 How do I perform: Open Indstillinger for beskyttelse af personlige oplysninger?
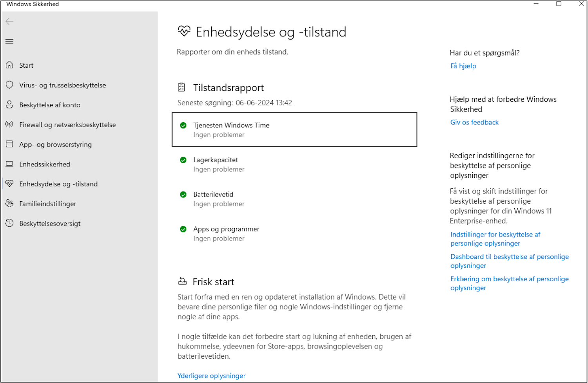[495, 239]
